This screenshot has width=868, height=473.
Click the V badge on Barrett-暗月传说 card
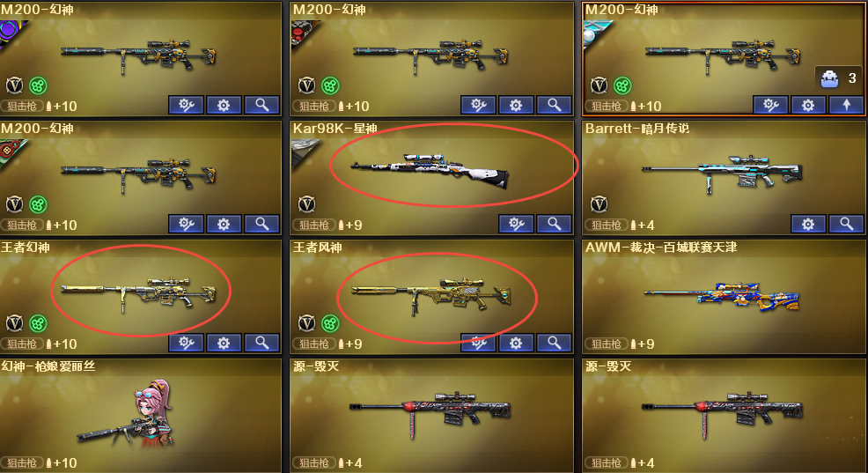599,204
